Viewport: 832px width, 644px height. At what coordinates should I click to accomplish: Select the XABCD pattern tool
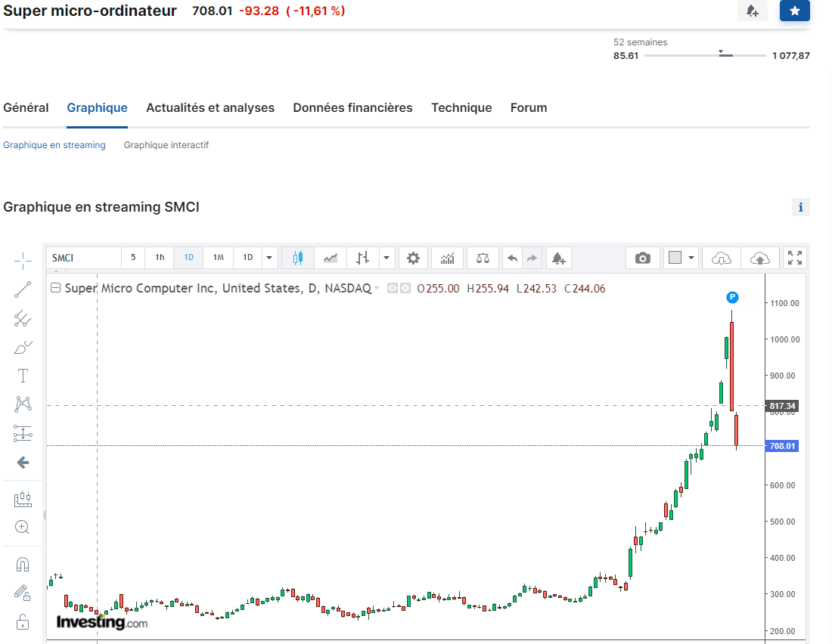[23, 404]
